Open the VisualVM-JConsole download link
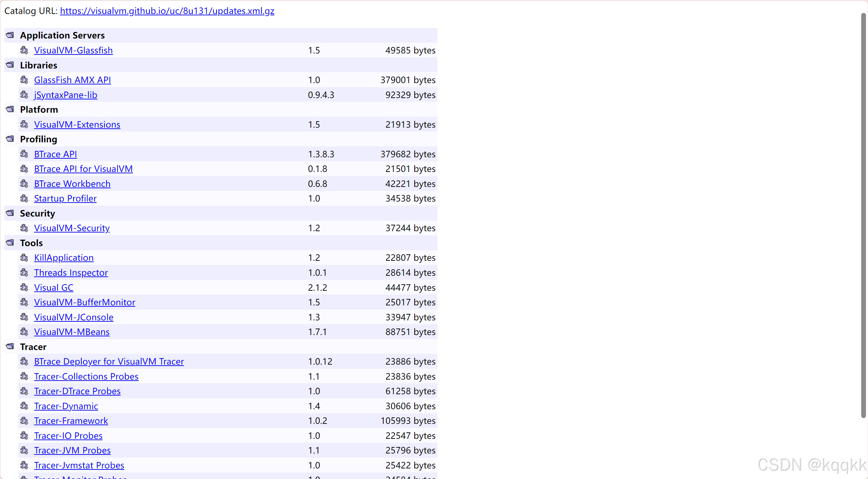This screenshot has width=868, height=479. (74, 317)
